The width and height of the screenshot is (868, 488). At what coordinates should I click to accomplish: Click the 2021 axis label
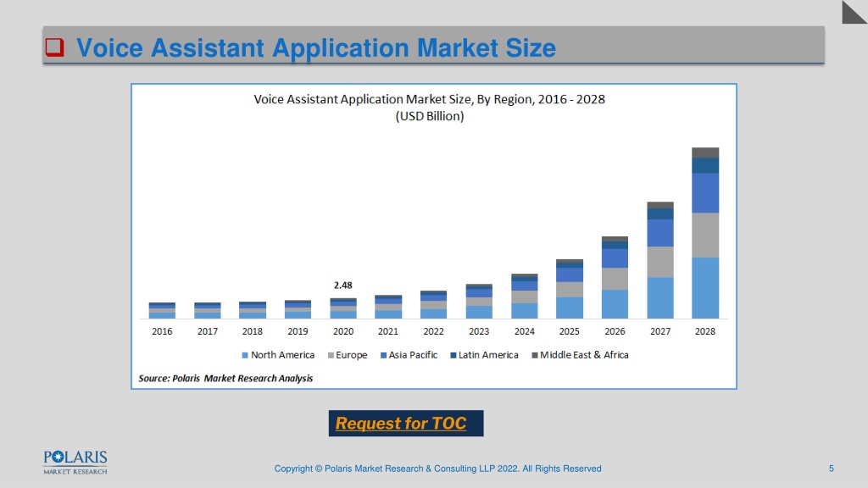pyautogui.click(x=388, y=331)
